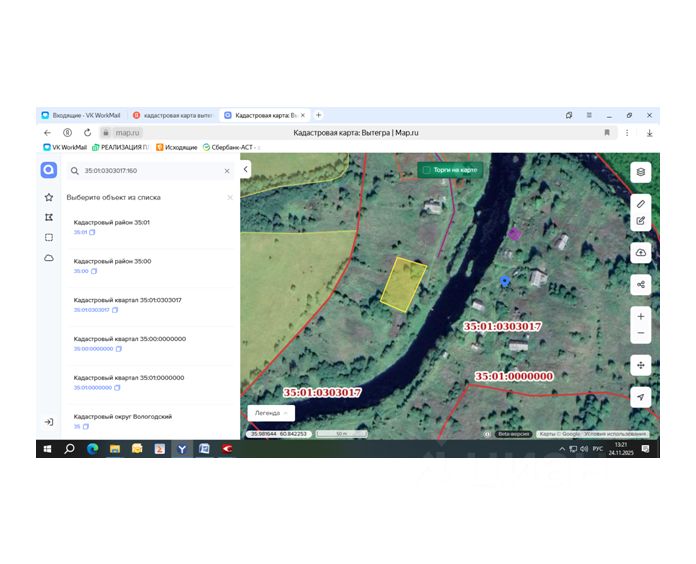Clear the cadastral number search field

click(227, 171)
